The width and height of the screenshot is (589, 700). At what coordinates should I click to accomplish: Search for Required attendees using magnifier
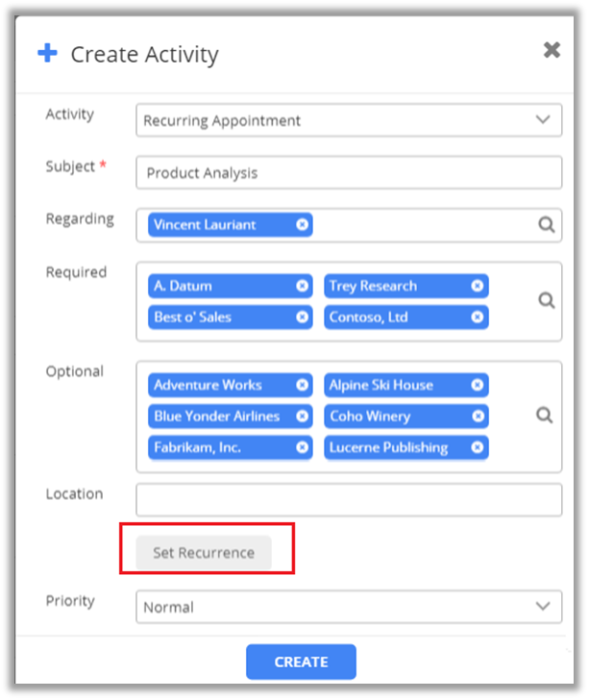coord(546,301)
